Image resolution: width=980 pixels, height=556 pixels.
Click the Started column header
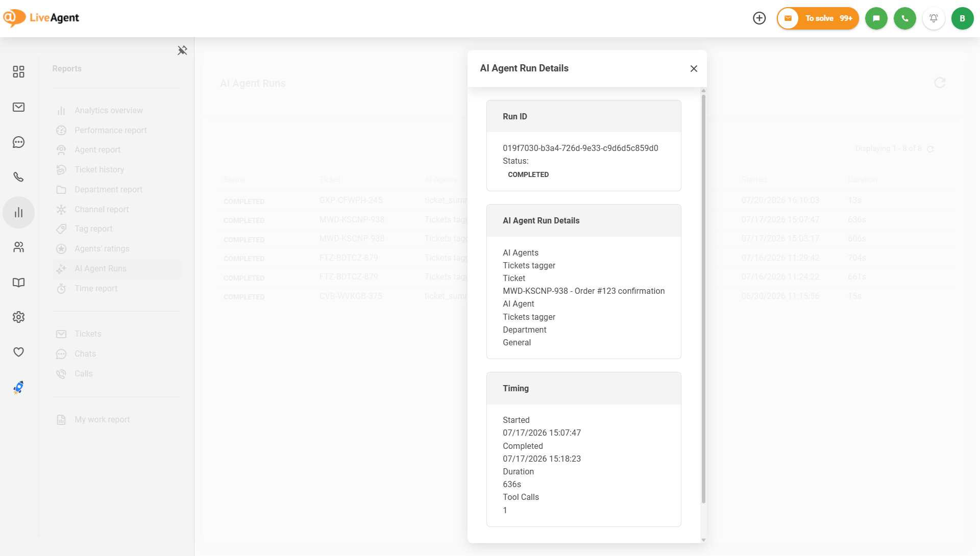754,180
